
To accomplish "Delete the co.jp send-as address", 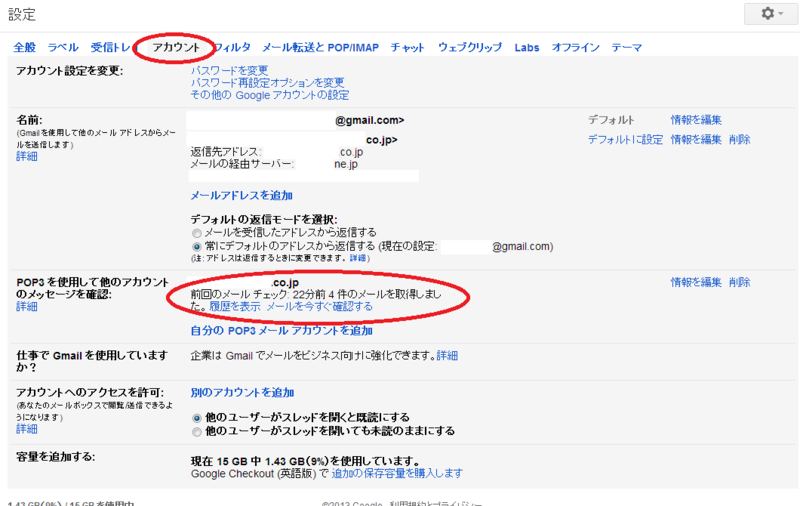I will (740, 139).
